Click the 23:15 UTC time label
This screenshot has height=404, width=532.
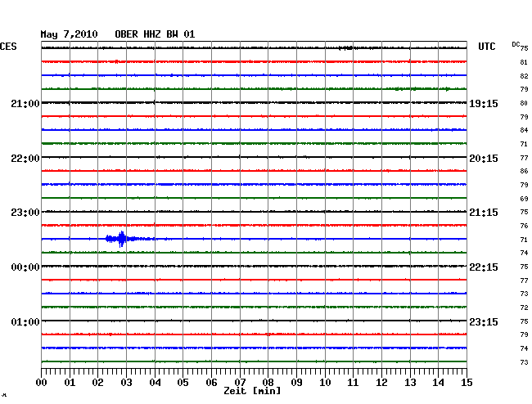pyautogui.click(x=484, y=321)
